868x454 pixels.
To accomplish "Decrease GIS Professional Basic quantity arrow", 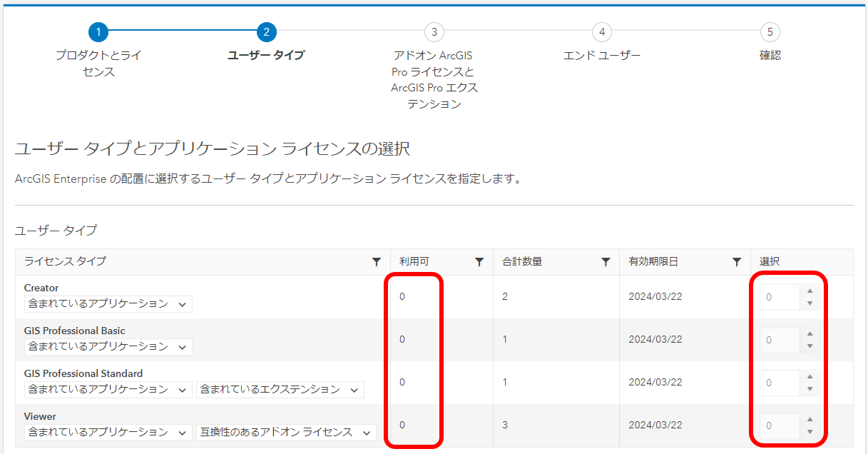I will pos(809,346).
